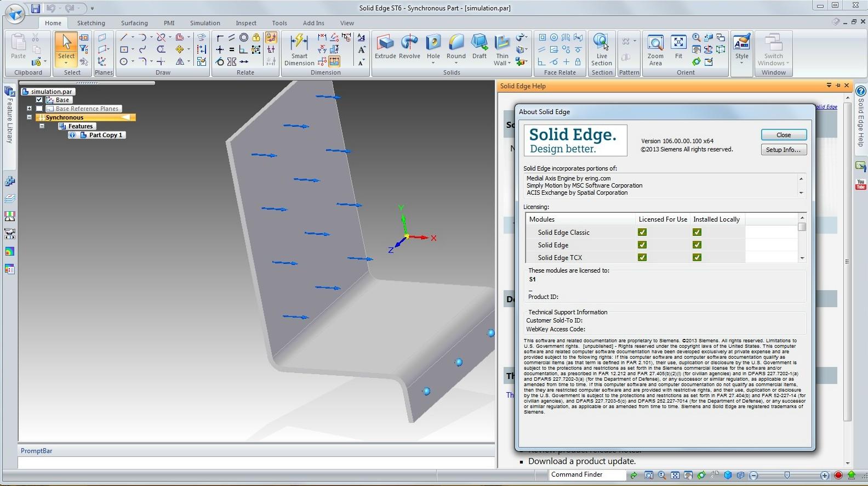This screenshot has height=486, width=868.
Task: Activate the Zoom Area tool
Action: [x=655, y=49]
